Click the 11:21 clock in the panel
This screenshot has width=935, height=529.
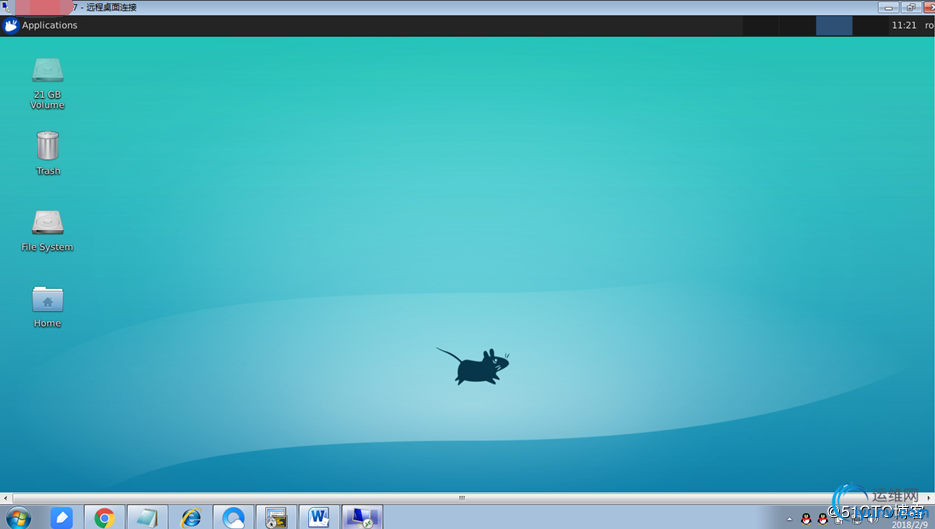[903, 25]
